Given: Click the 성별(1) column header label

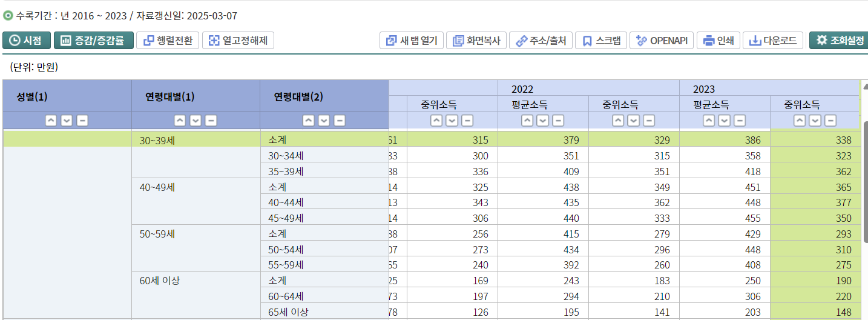Looking at the screenshot, I should pos(32,96).
